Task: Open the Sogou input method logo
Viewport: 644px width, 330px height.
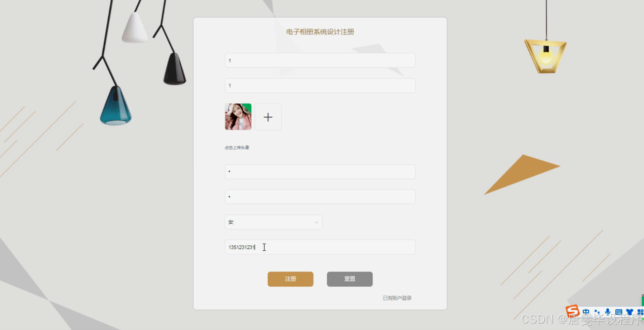Action: (x=573, y=311)
